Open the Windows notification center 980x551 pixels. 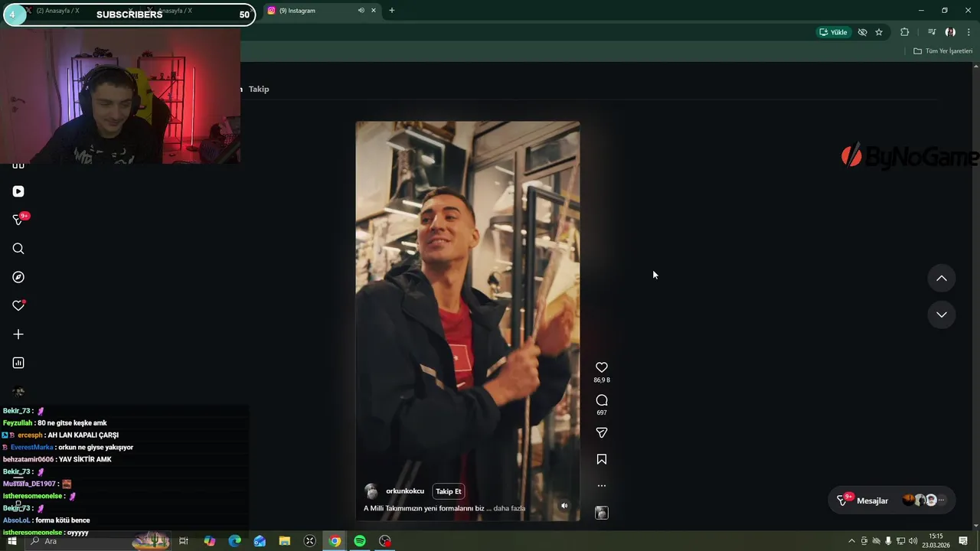tap(963, 541)
